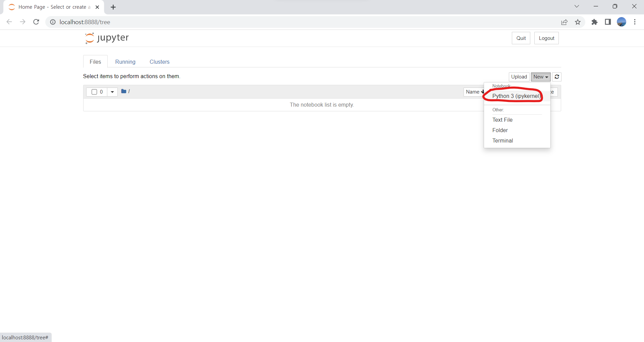The height and width of the screenshot is (342, 644).
Task: Switch to the Clusters tab
Action: 159,62
